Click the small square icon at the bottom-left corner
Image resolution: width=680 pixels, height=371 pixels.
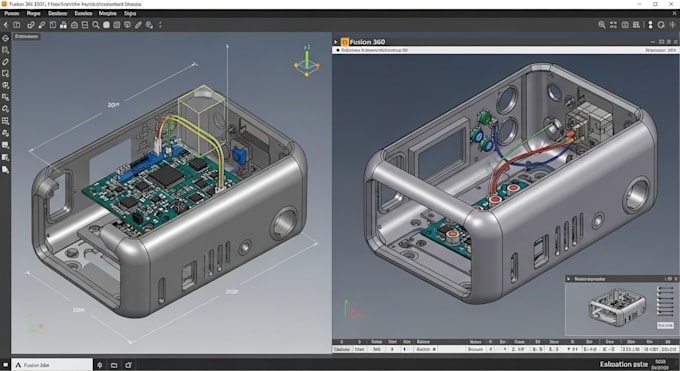[5, 365]
